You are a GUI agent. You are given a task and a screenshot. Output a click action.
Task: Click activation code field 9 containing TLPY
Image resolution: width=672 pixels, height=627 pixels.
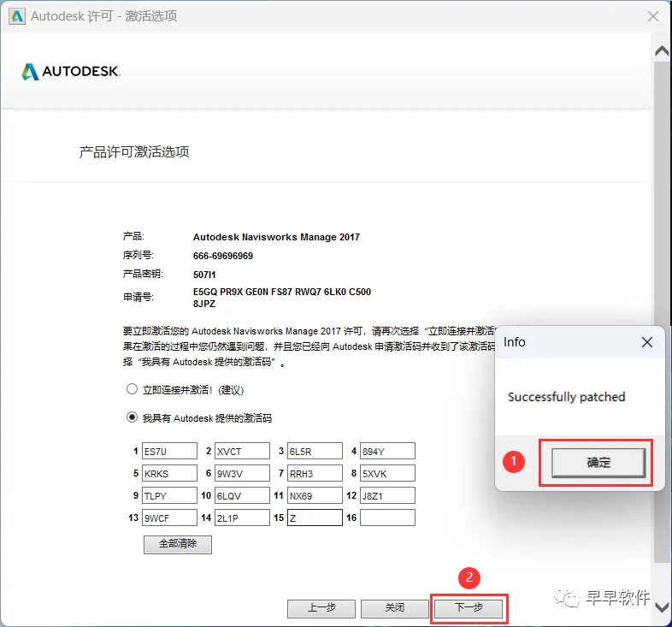[x=170, y=495]
